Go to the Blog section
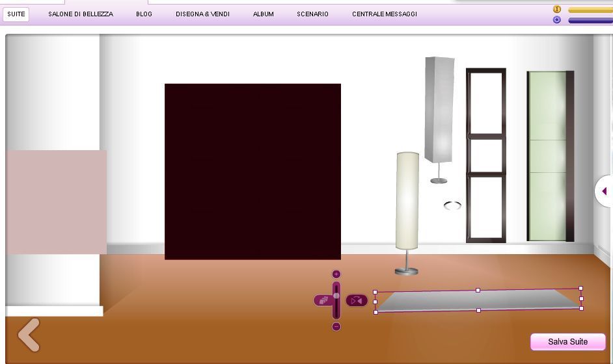Image resolution: width=613 pixels, height=364 pixels. point(144,14)
